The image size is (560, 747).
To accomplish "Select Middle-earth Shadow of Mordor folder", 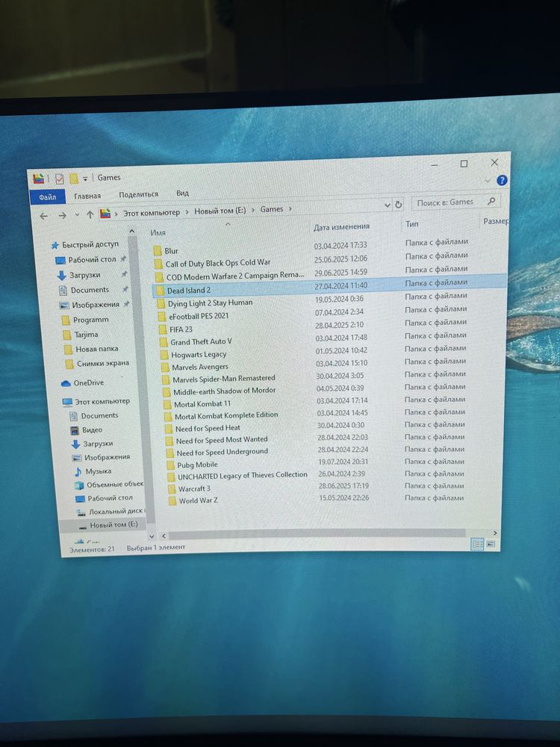I will 219,391.
